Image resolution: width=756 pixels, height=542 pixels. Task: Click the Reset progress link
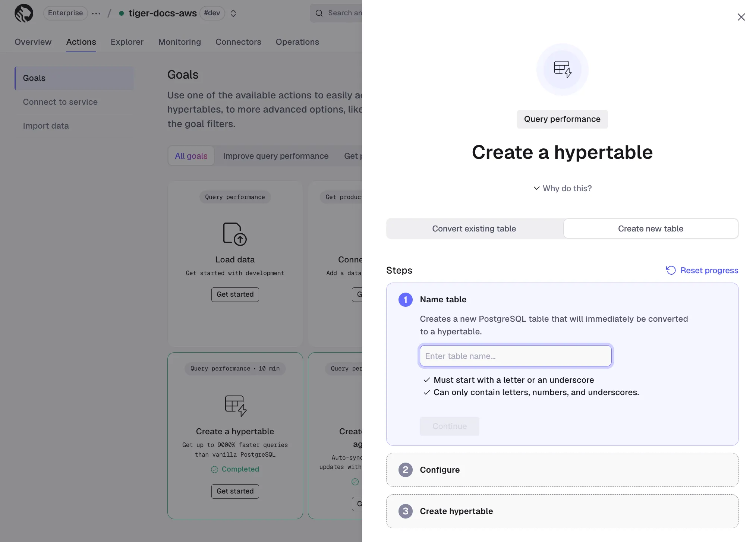click(702, 270)
